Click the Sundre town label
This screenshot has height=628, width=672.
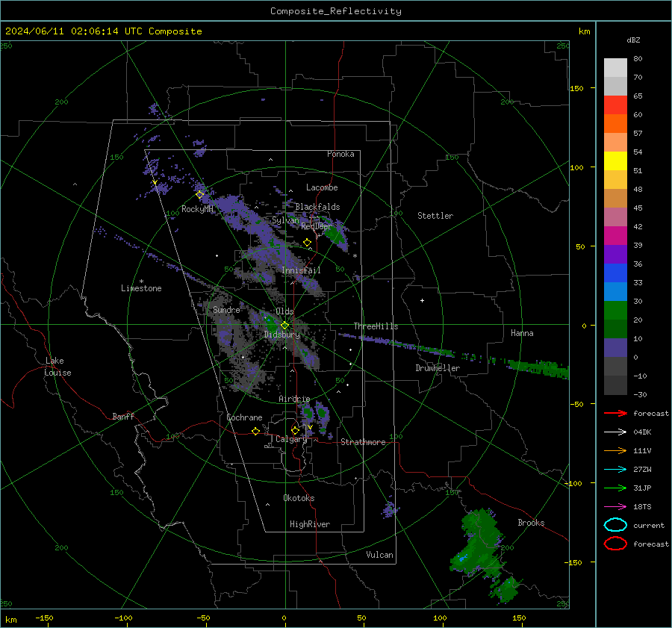click(x=226, y=310)
